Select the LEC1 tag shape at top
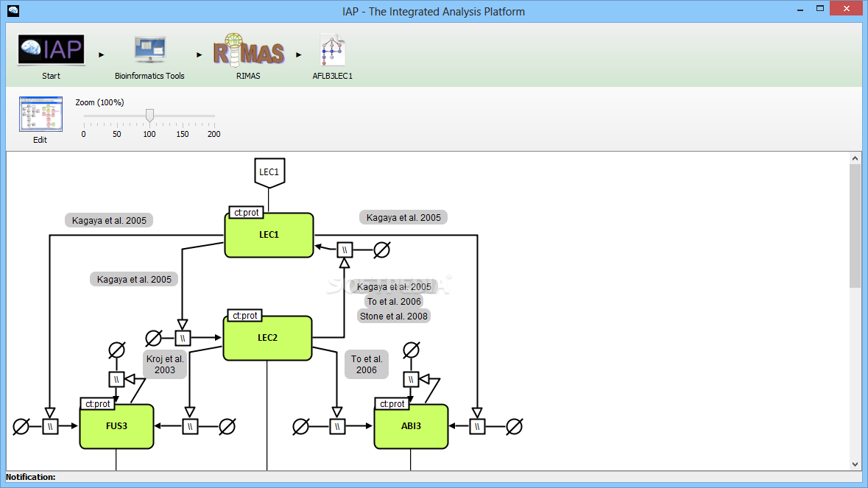This screenshot has width=868, height=488. (x=269, y=173)
